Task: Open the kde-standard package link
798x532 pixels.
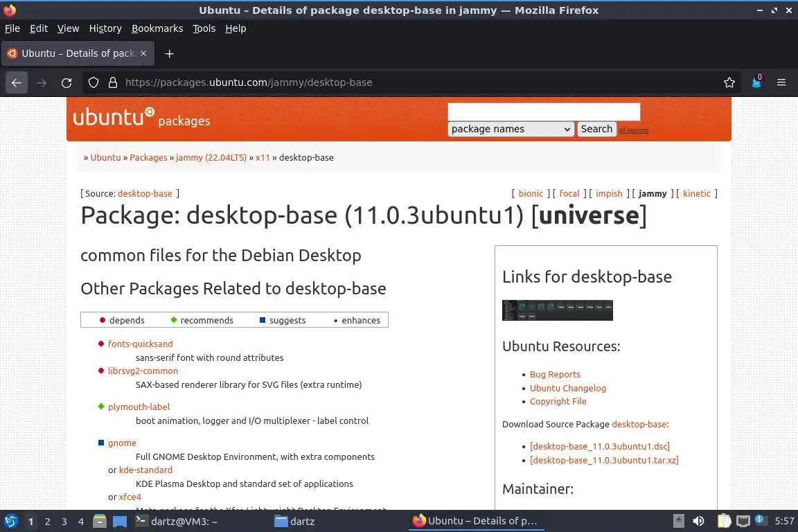Action: (145, 470)
